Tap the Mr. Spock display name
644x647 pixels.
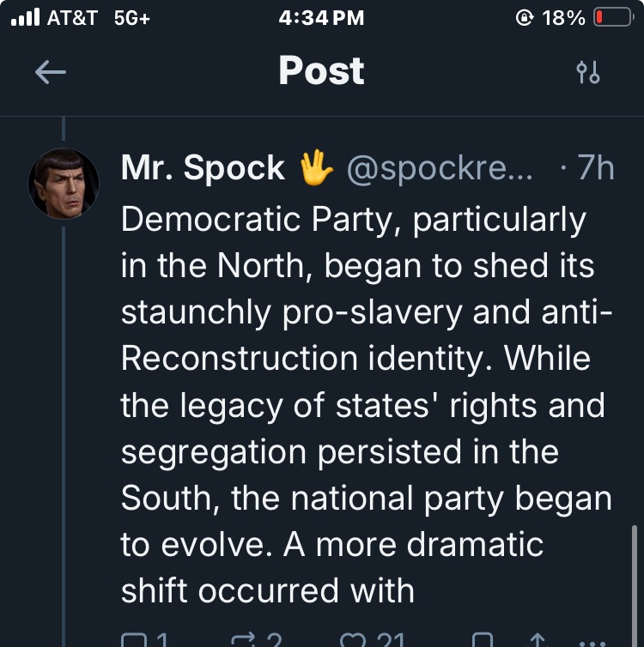point(203,168)
